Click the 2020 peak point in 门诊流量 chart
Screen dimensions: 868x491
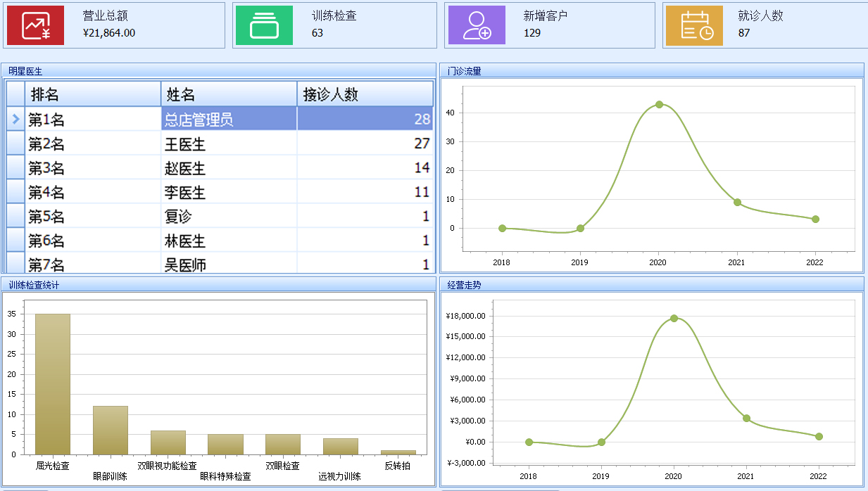point(659,104)
